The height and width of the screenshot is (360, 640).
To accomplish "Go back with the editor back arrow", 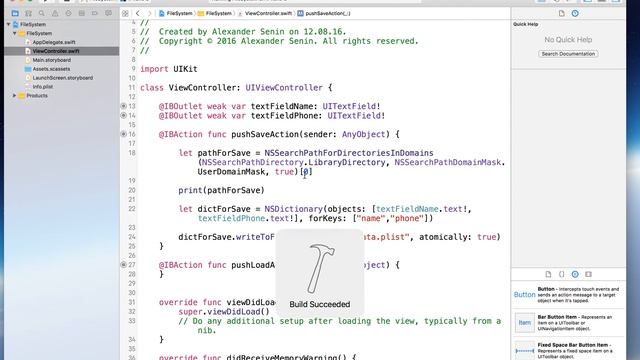I will point(138,13).
